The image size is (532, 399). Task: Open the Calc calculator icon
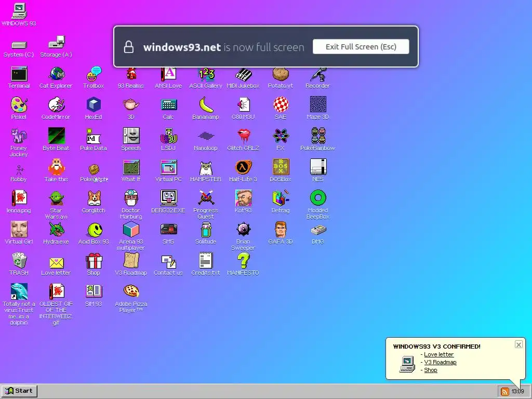[169, 105]
